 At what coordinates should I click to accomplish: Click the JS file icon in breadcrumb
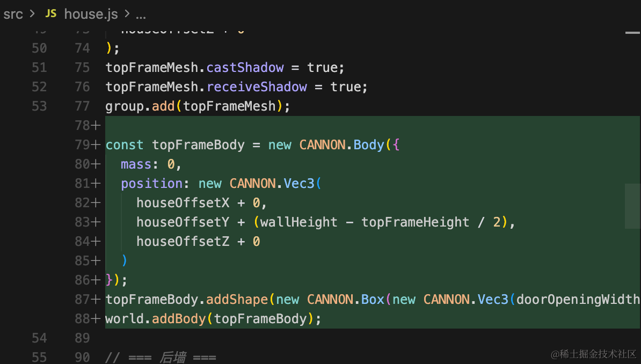click(x=50, y=13)
